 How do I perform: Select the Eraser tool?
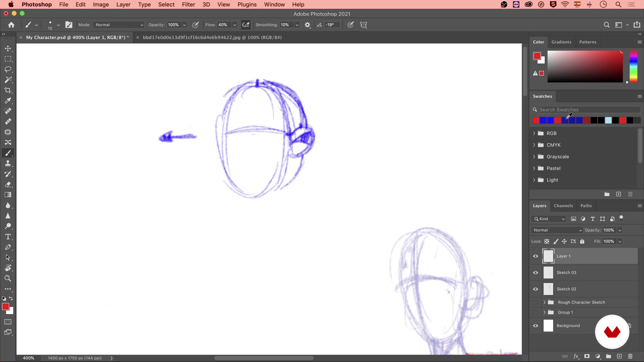[x=8, y=184]
